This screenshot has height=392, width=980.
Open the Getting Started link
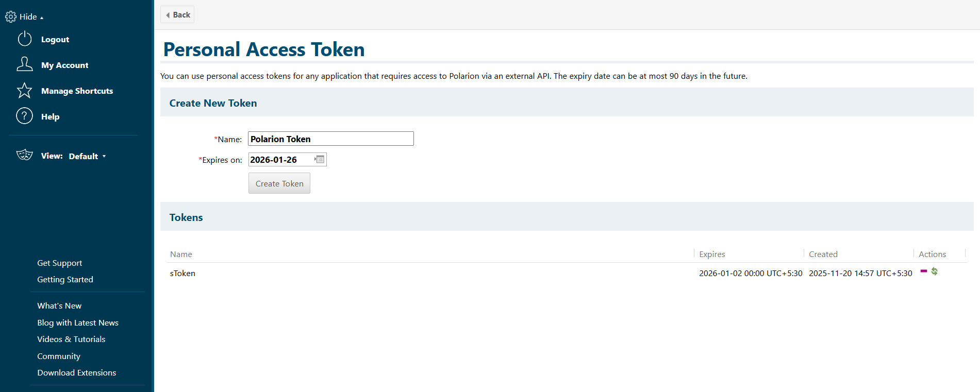65,280
